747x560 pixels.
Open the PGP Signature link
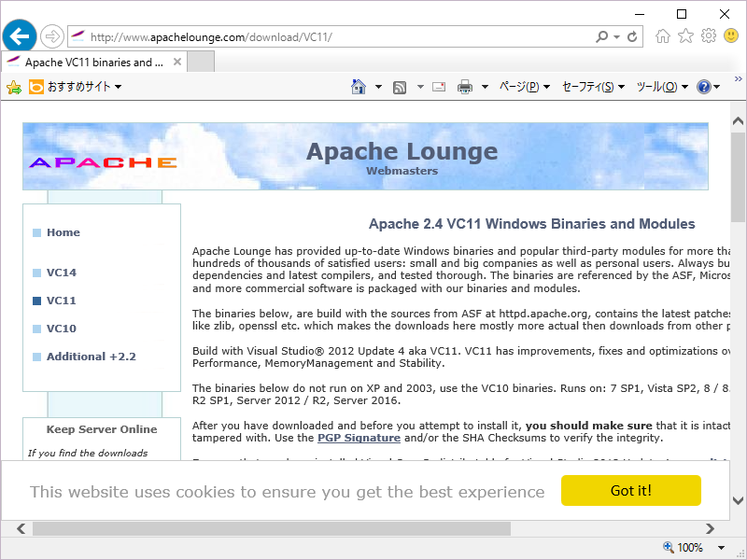point(359,438)
